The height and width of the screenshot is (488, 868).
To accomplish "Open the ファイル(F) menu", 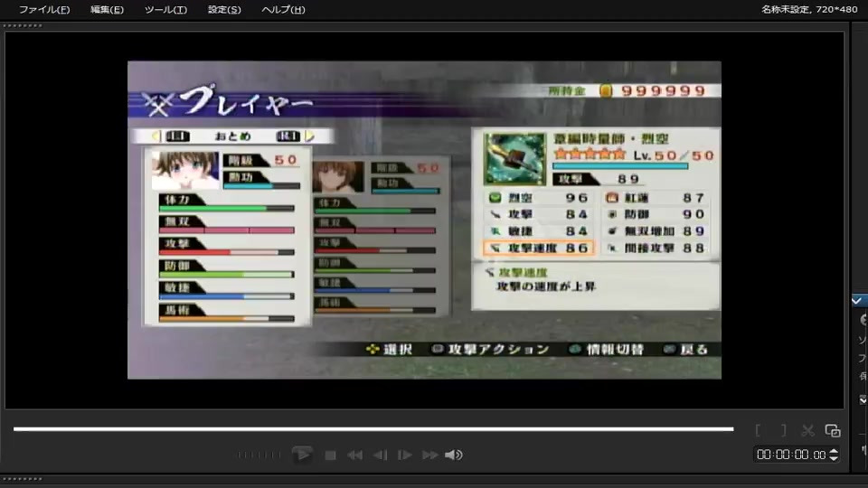I will point(44,9).
